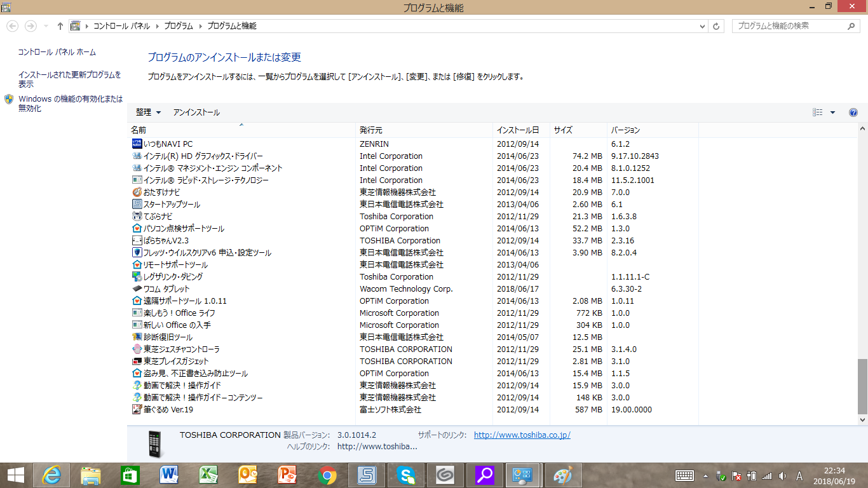Launch Google Chrome from the taskbar

click(327, 475)
